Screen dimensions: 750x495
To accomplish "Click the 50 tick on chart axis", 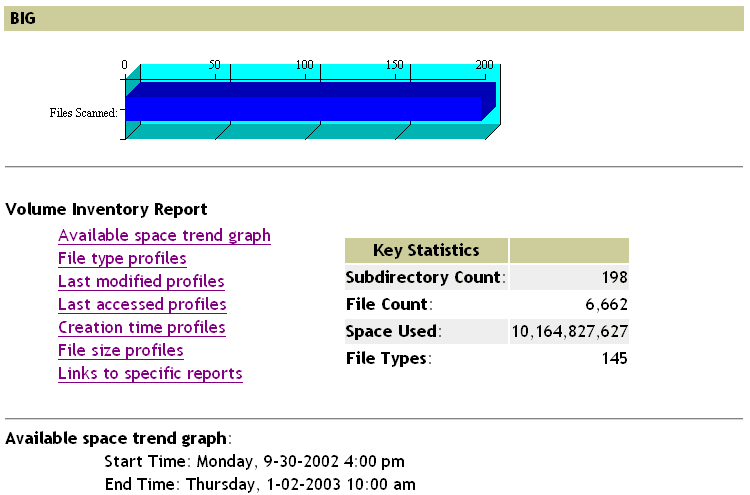I will 215,65.
